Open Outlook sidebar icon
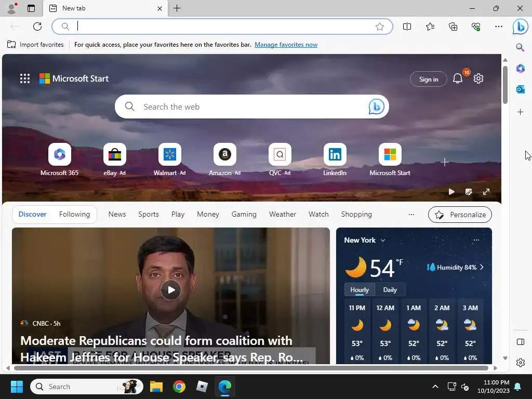532x399 pixels. [520, 89]
